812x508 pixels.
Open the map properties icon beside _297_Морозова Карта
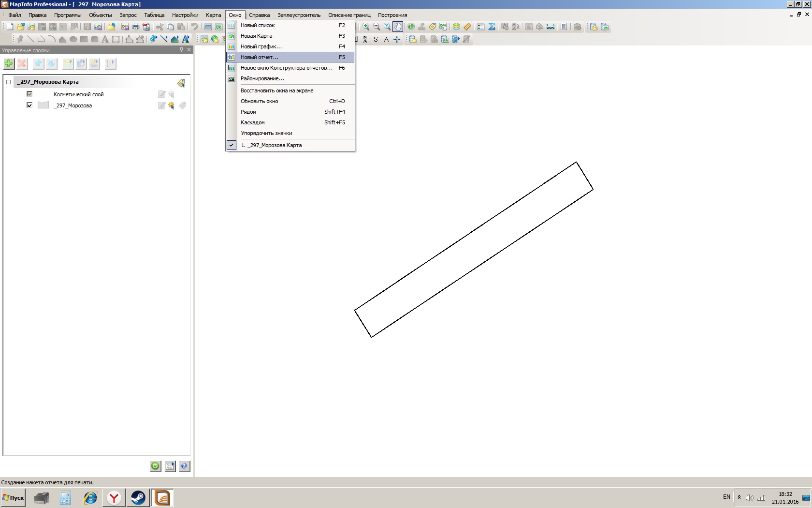pos(181,83)
